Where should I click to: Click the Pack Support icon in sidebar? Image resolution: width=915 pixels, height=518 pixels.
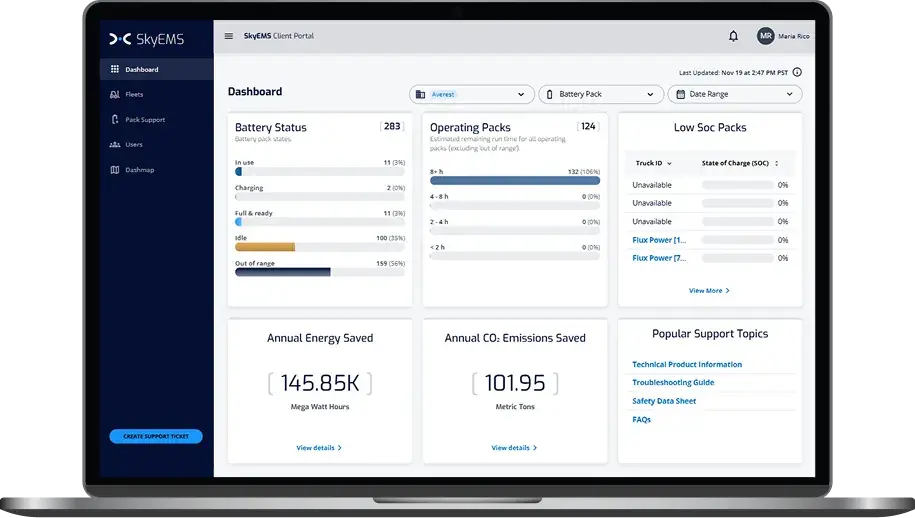115,120
